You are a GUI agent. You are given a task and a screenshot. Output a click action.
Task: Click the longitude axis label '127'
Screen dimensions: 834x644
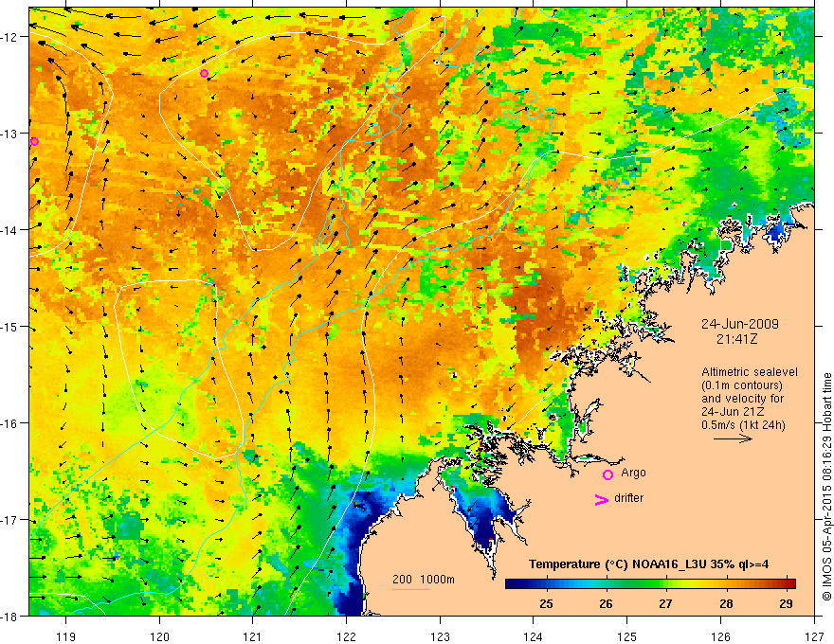pyautogui.click(x=814, y=636)
